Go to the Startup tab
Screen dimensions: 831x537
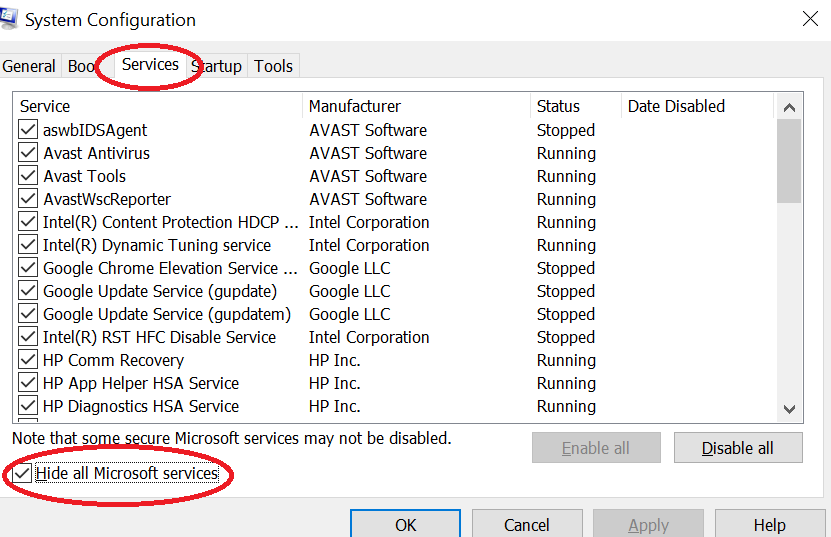pyautogui.click(x=218, y=66)
